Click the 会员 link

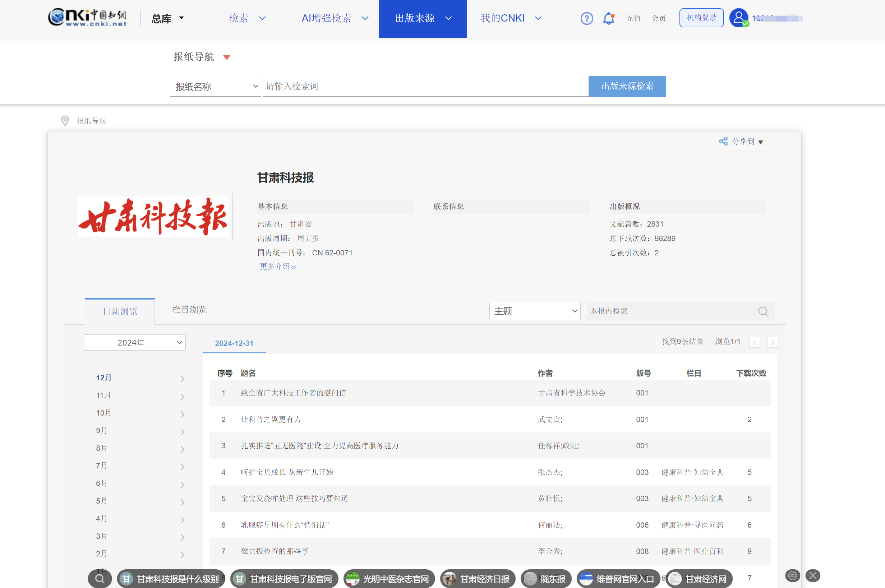tap(658, 18)
